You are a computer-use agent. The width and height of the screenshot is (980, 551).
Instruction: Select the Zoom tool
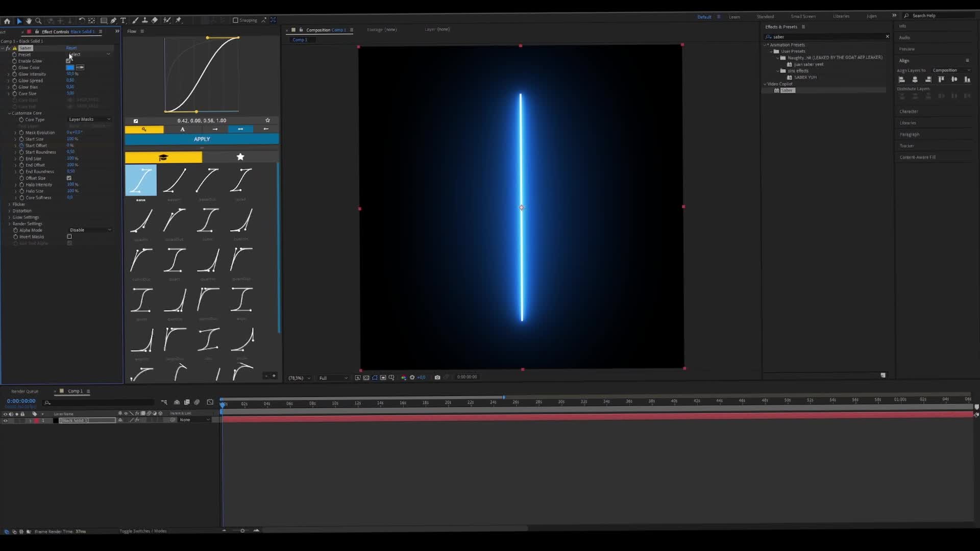(x=39, y=21)
